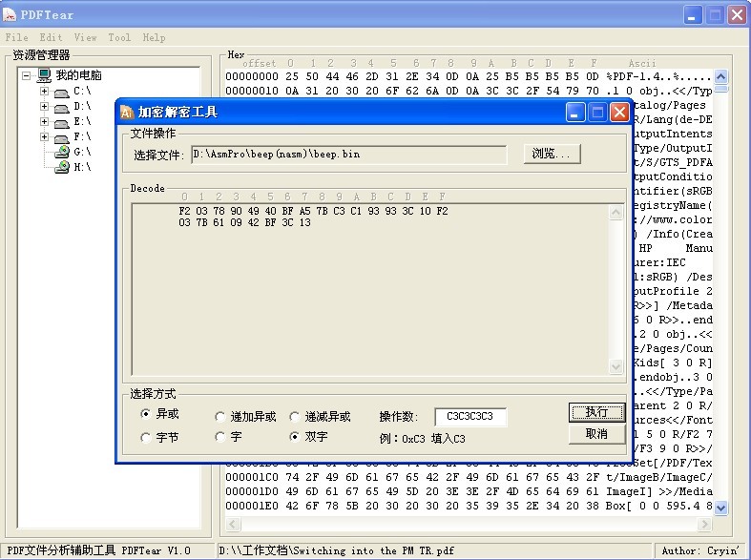Select the F:\ drive icon
Image resolution: width=751 pixels, height=560 pixels.
point(62,137)
